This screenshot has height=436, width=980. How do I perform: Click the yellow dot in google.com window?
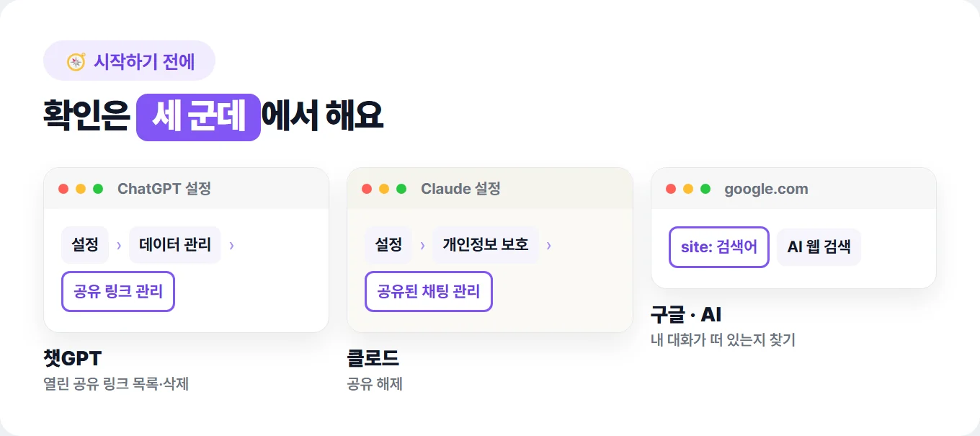click(688, 189)
